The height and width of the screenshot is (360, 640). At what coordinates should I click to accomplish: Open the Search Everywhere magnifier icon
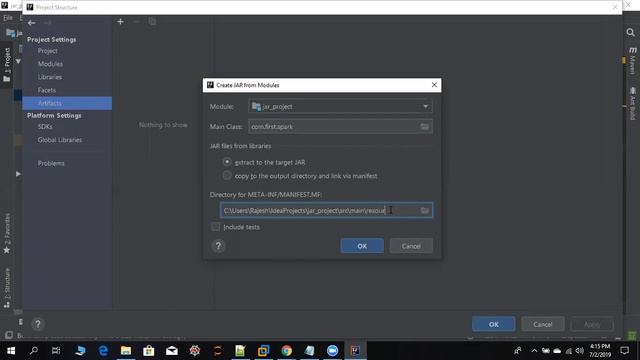point(630,32)
